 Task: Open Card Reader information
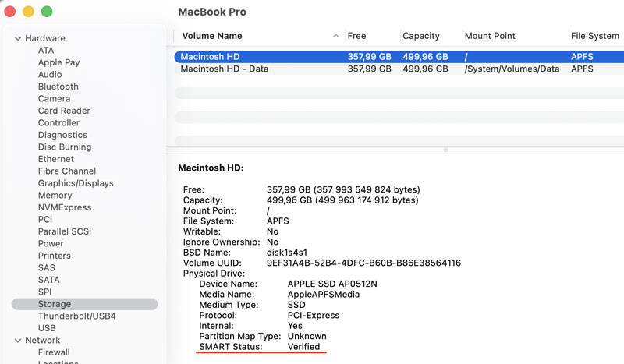pyautogui.click(x=64, y=111)
